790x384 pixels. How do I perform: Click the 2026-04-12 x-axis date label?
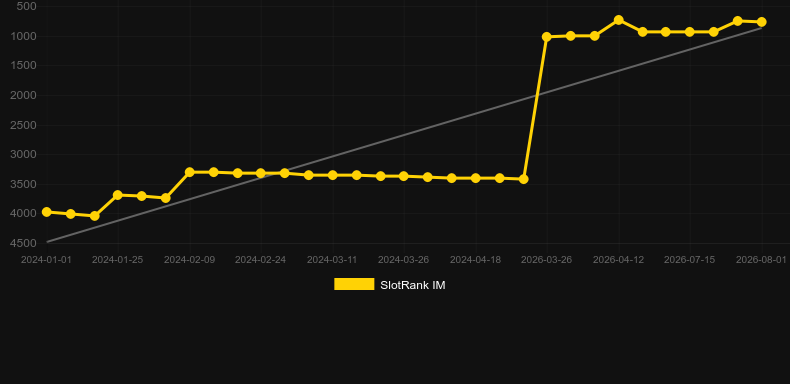[x=618, y=260]
